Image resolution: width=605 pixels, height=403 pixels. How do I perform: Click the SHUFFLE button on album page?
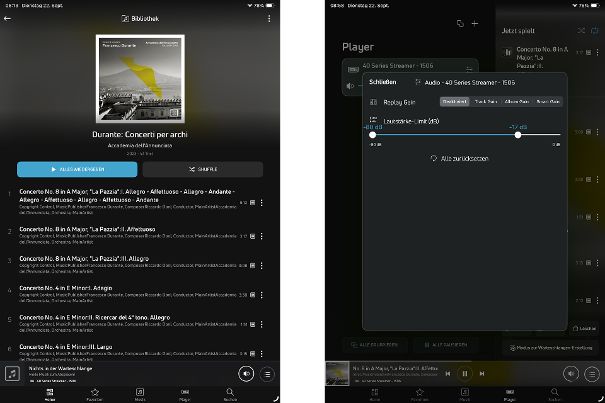coord(203,169)
